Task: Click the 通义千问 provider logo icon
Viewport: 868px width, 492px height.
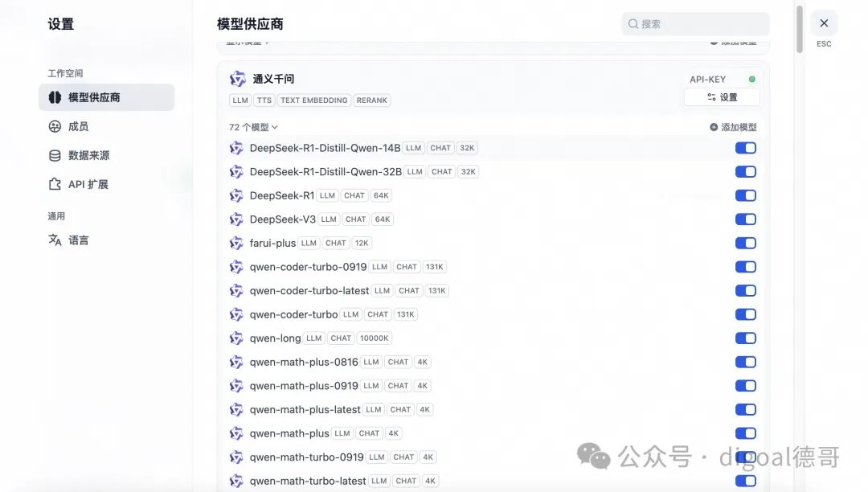Action: point(237,79)
